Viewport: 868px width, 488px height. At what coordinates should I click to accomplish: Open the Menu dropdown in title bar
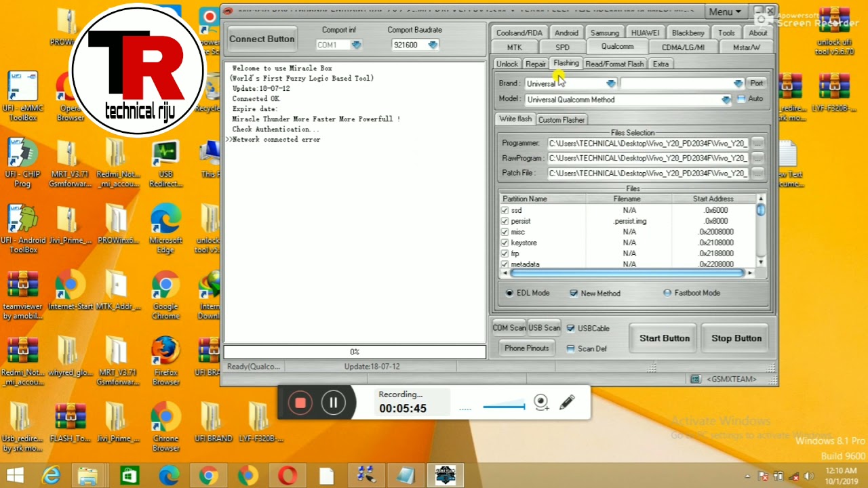coord(725,12)
